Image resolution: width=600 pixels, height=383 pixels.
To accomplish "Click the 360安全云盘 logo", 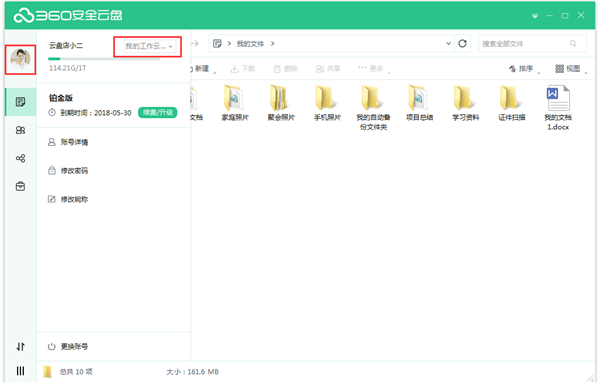I will [x=68, y=15].
